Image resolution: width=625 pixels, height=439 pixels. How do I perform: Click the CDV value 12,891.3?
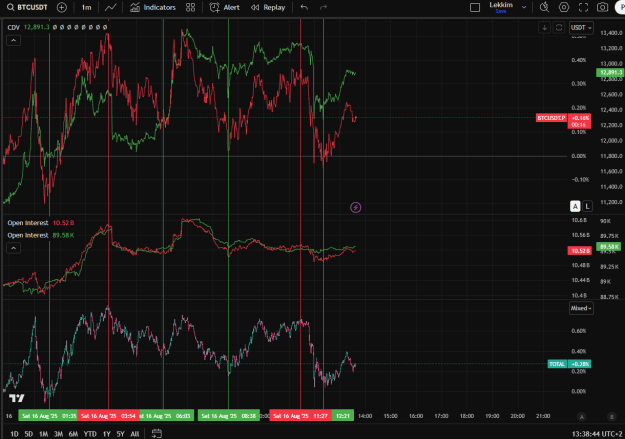click(x=36, y=27)
